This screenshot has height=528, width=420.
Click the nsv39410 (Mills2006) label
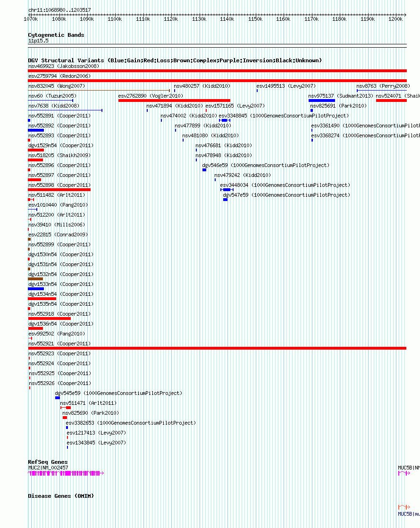(x=57, y=225)
